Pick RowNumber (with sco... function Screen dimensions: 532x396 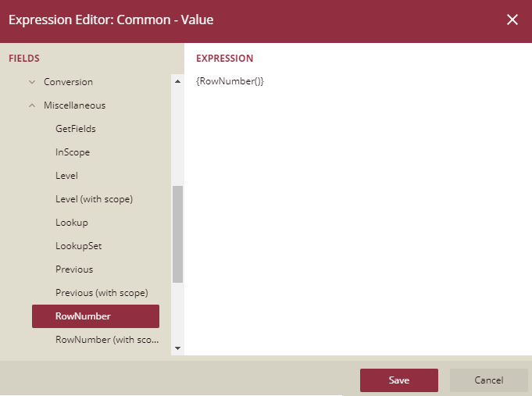click(x=107, y=340)
